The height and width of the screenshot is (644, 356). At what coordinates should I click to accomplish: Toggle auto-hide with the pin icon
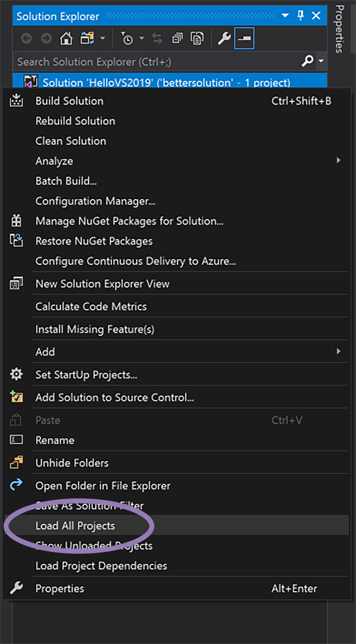click(300, 16)
